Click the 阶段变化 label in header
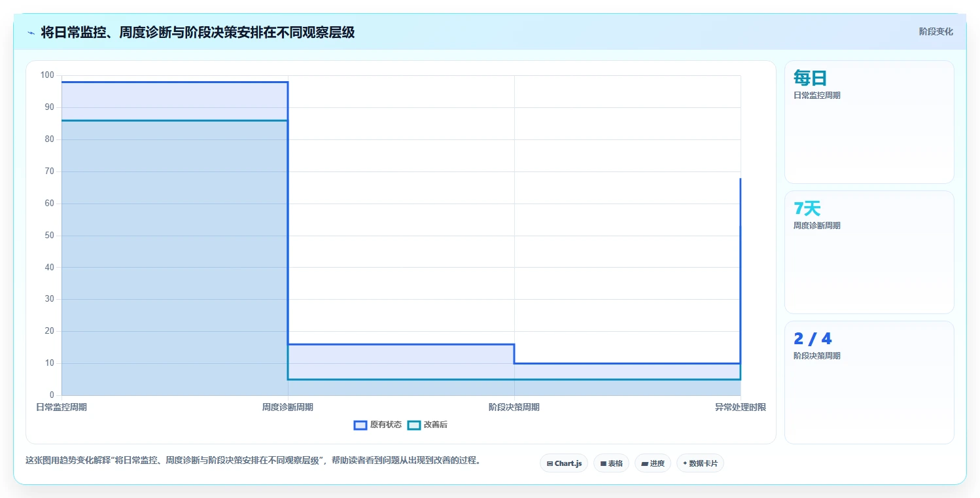The width and height of the screenshot is (980, 498). coord(936,31)
